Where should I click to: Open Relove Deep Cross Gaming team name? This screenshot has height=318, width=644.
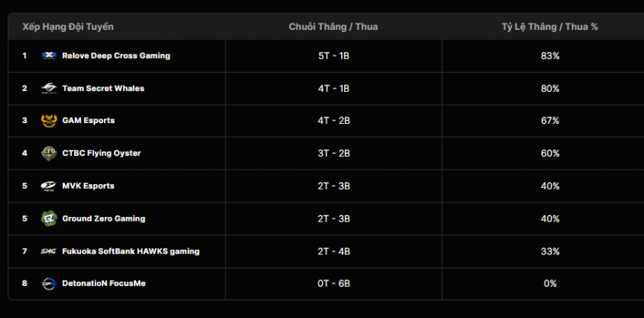pos(115,56)
